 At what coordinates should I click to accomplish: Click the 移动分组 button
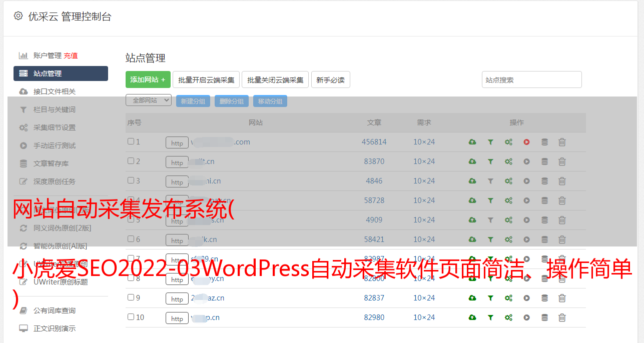tap(270, 101)
